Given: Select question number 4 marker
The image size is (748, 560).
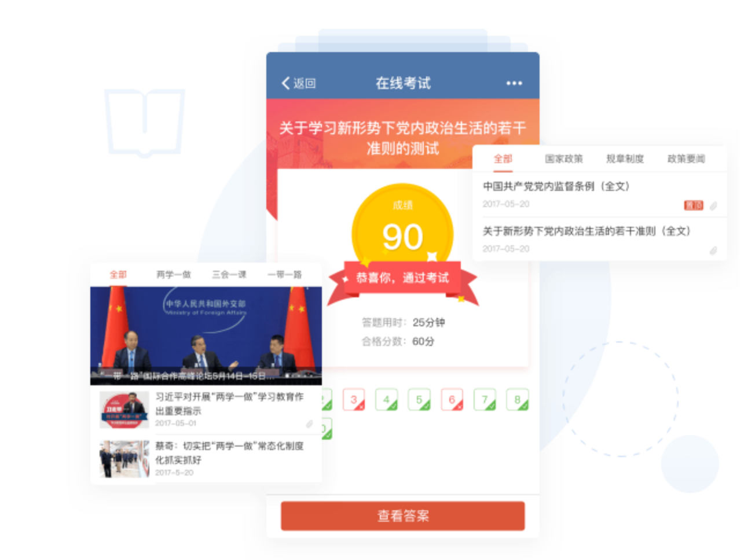Looking at the screenshot, I should (386, 400).
